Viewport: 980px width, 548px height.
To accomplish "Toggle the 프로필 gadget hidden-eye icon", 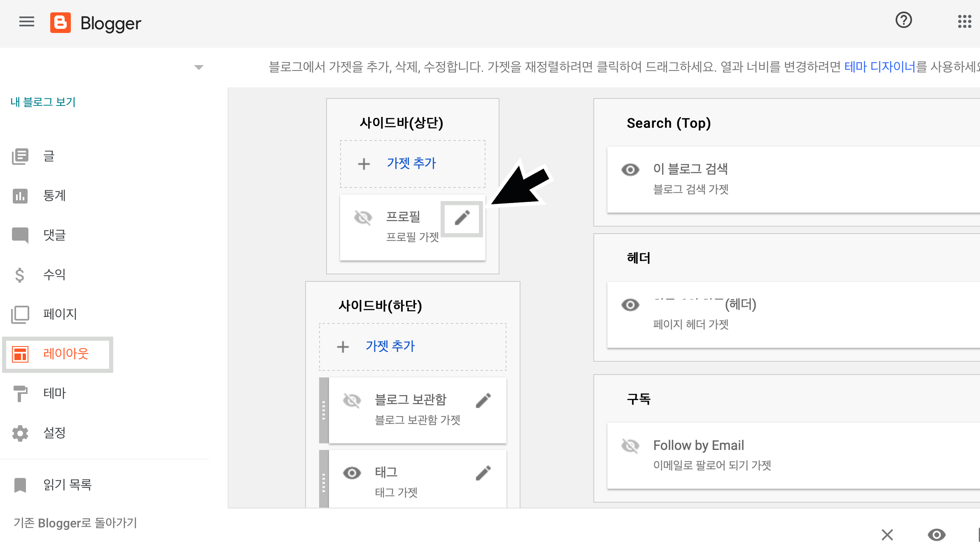I will (x=363, y=218).
